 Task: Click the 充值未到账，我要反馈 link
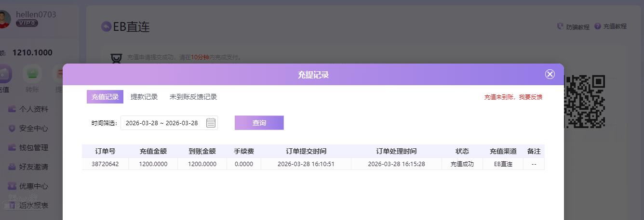pos(513,97)
